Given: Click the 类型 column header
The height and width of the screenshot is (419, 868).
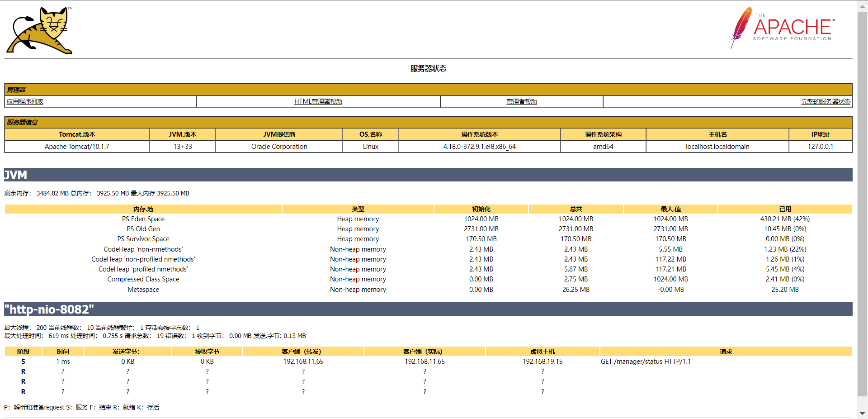Looking at the screenshot, I should point(358,209).
